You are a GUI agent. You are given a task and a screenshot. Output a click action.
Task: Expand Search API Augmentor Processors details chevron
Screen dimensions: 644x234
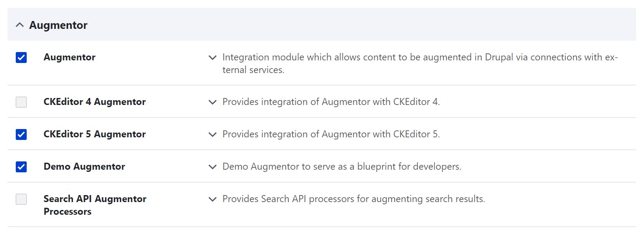pyautogui.click(x=213, y=199)
